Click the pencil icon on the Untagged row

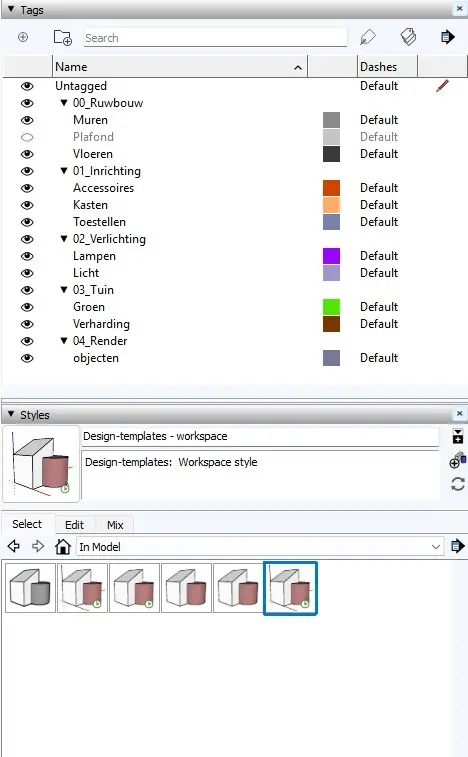click(x=442, y=86)
